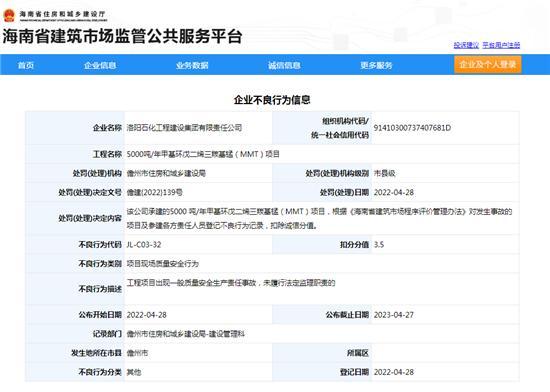This screenshot has width=550, height=392.
Task: Click the 处罚(处理)日期 value 2022-04-28
Action: (x=394, y=192)
